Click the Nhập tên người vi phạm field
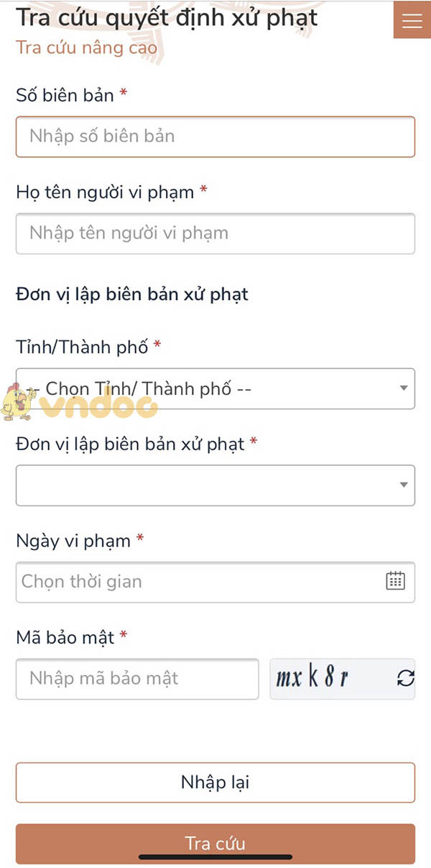This screenshot has width=431, height=868. tap(215, 233)
